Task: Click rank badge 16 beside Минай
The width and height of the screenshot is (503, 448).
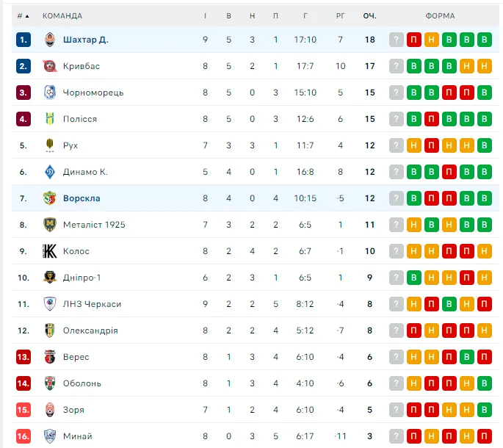Action: click(x=23, y=436)
